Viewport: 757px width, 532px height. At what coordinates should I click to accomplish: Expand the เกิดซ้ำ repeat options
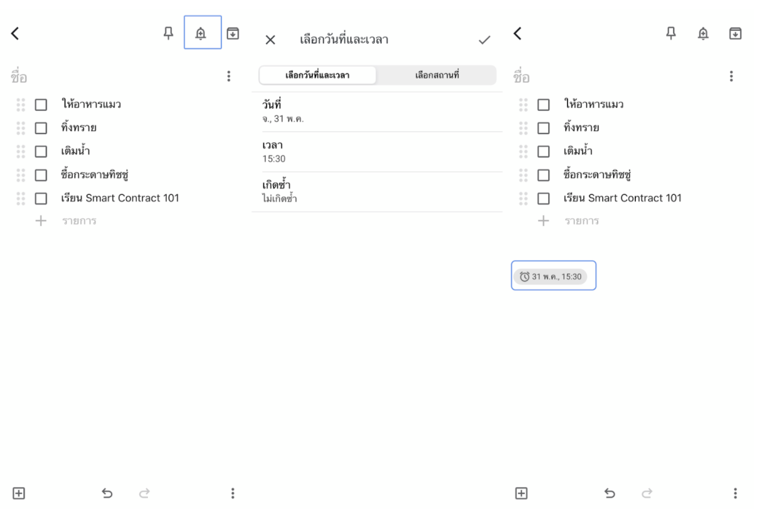click(377, 192)
